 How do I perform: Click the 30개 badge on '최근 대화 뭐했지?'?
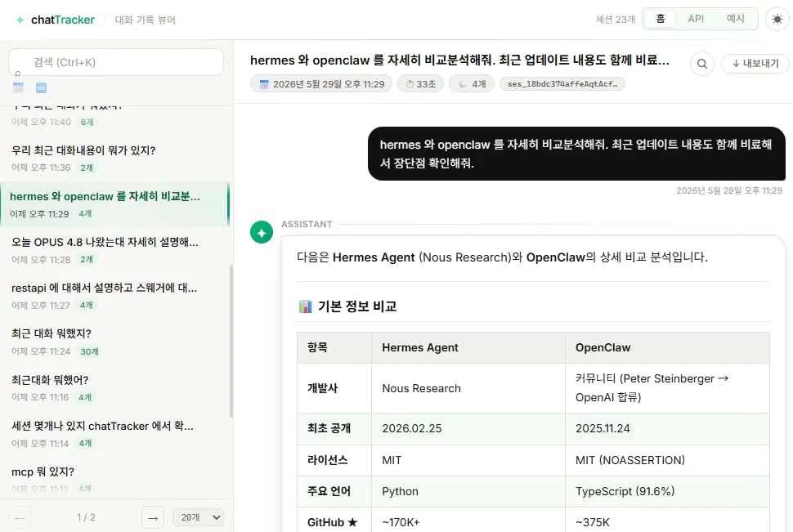coord(89,351)
